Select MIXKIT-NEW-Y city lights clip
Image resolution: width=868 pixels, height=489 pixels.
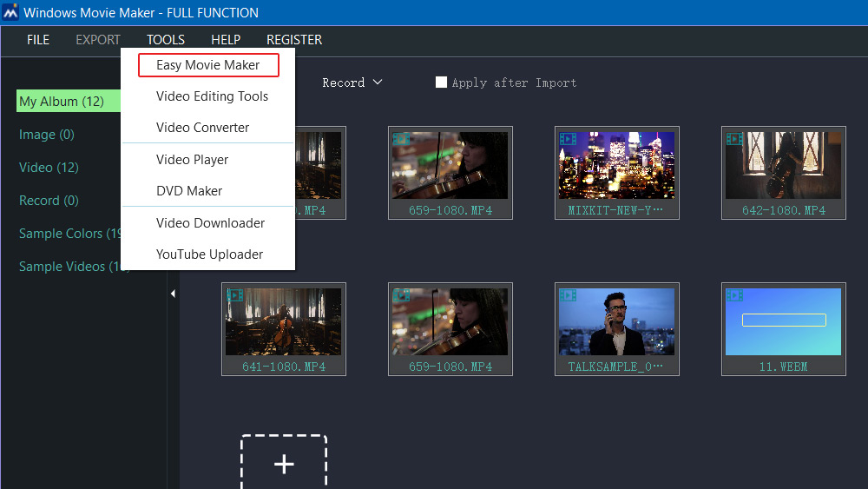(x=616, y=173)
